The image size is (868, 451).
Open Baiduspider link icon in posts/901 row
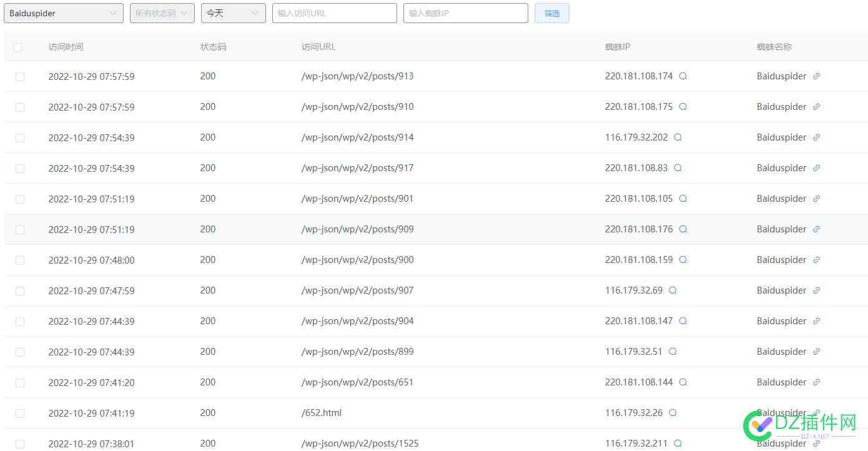pyautogui.click(x=816, y=199)
